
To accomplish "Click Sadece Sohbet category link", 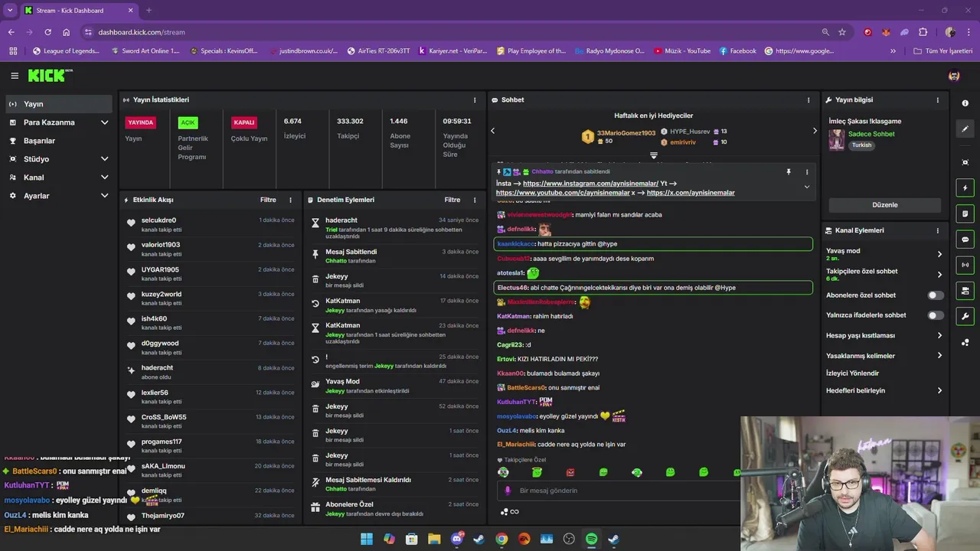I will (871, 134).
